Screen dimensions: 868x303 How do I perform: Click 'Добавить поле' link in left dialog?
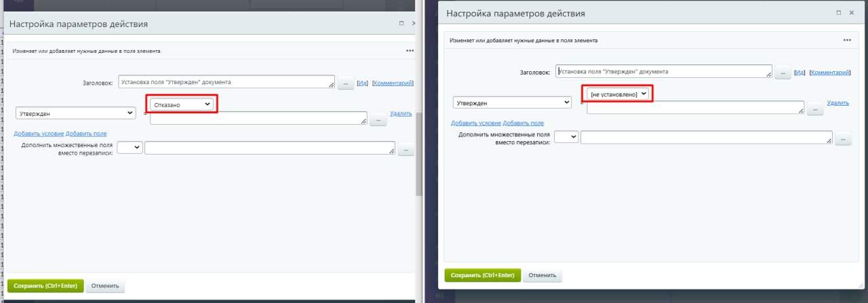pos(86,134)
